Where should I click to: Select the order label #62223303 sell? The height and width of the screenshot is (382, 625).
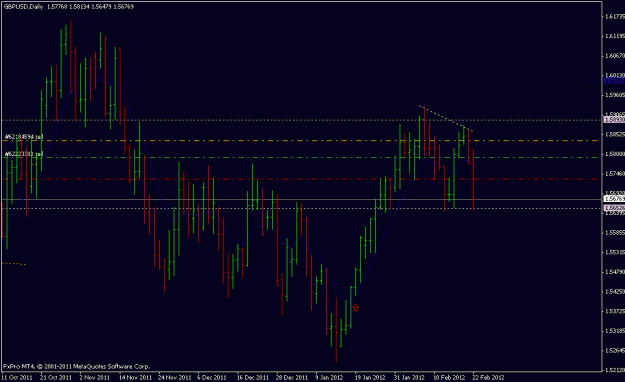(24, 154)
